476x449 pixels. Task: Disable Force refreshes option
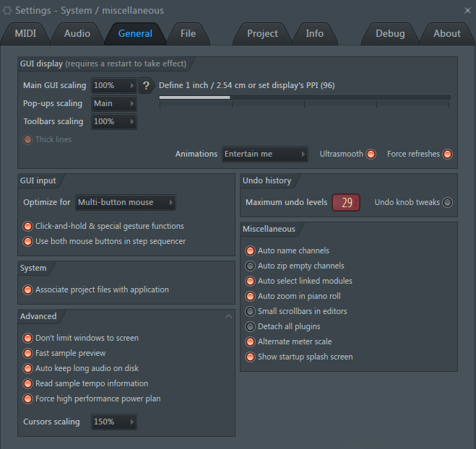pyautogui.click(x=447, y=154)
